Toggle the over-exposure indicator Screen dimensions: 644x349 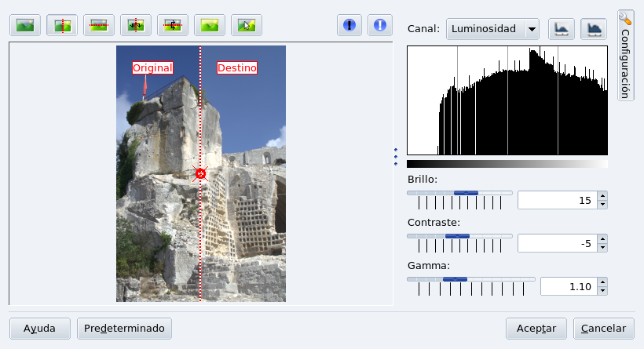[x=381, y=25]
